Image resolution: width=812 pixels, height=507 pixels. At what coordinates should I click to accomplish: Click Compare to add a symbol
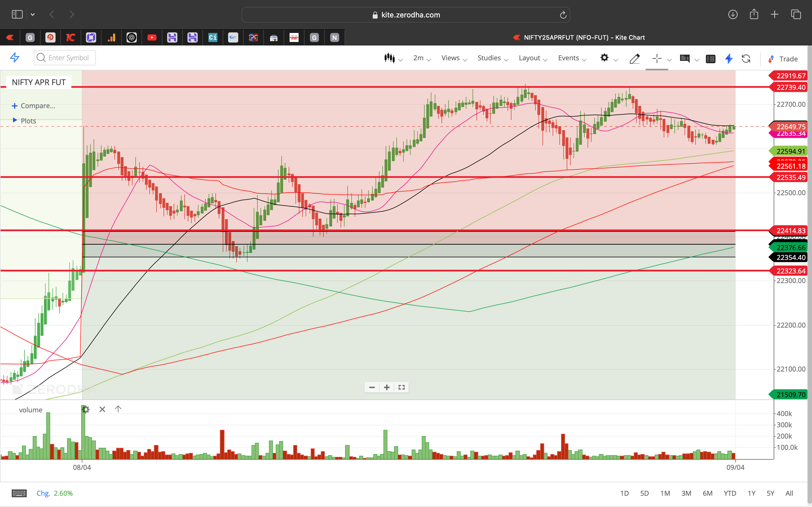coord(33,106)
